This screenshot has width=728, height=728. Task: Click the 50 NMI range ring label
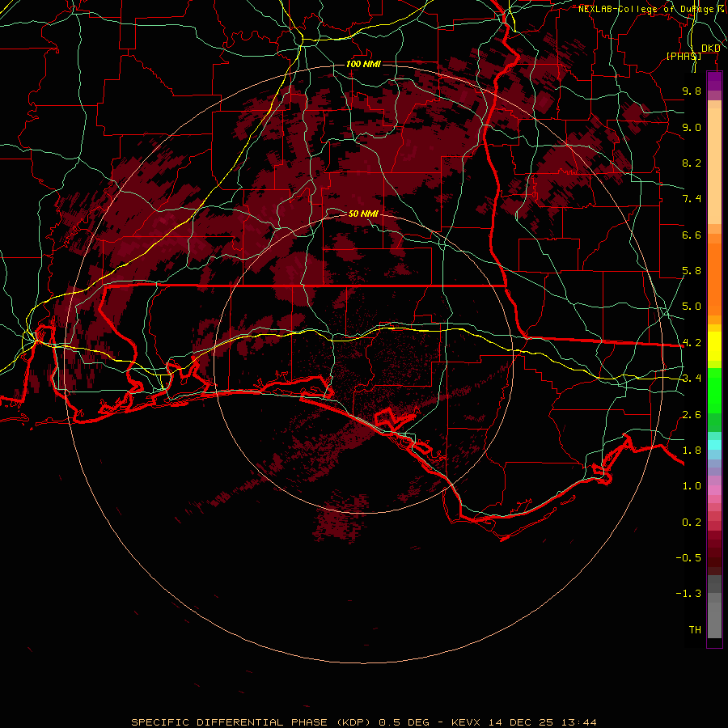(363, 214)
